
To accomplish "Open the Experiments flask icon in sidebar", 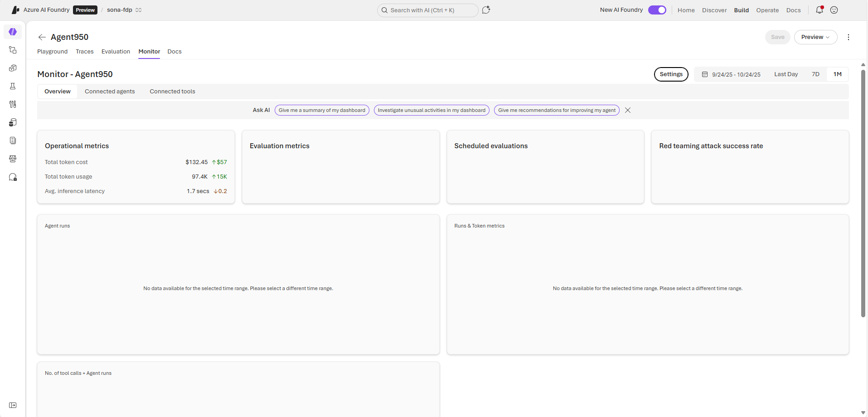I will tap(13, 86).
